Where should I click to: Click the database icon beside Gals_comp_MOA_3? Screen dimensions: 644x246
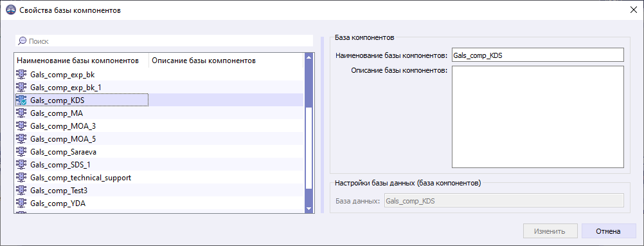(x=21, y=126)
